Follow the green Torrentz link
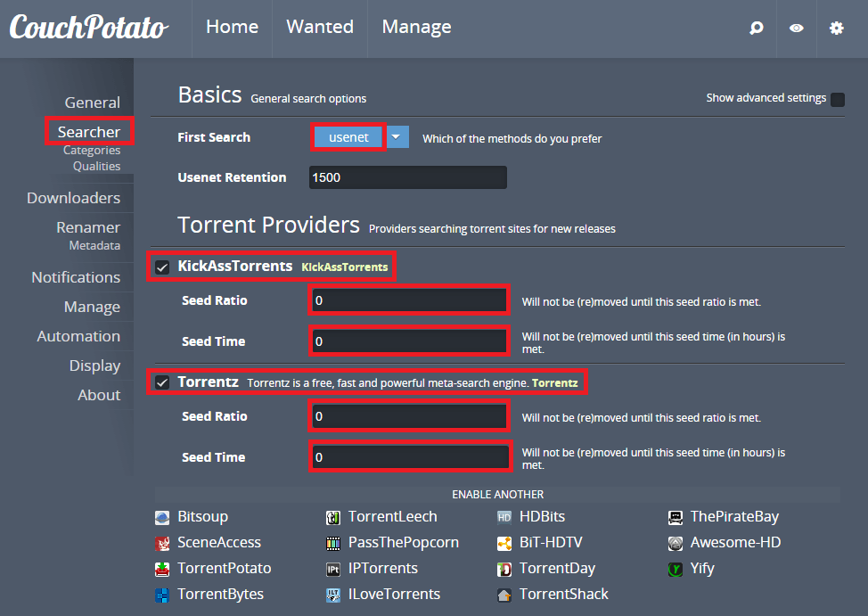Image resolution: width=868 pixels, height=616 pixels. 554,383
